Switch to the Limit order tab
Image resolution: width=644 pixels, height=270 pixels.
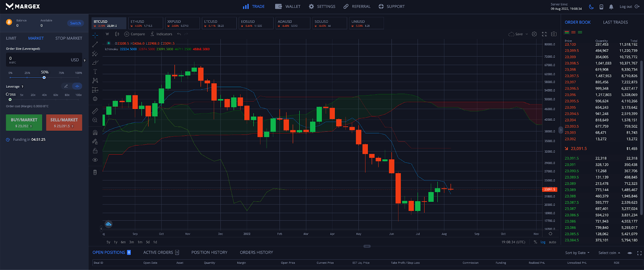(11, 38)
